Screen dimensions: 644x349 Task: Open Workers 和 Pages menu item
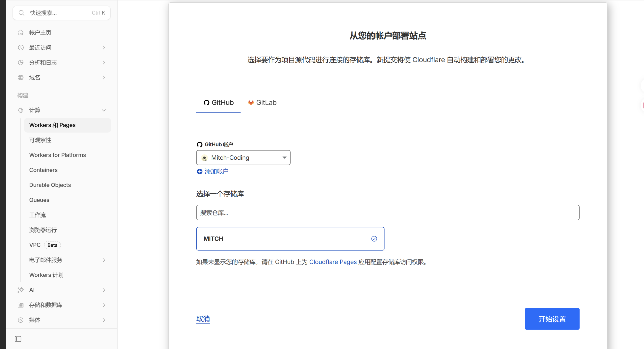coord(67,125)
